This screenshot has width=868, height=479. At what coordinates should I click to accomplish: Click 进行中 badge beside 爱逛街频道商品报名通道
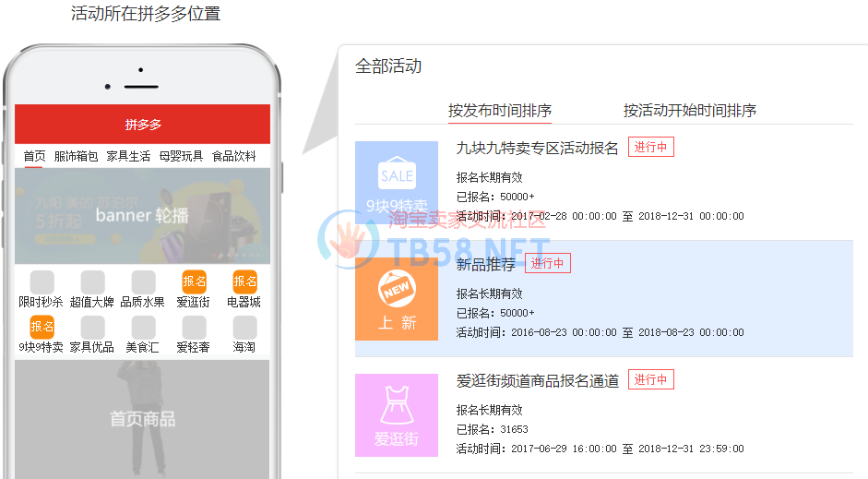point(651,380)
